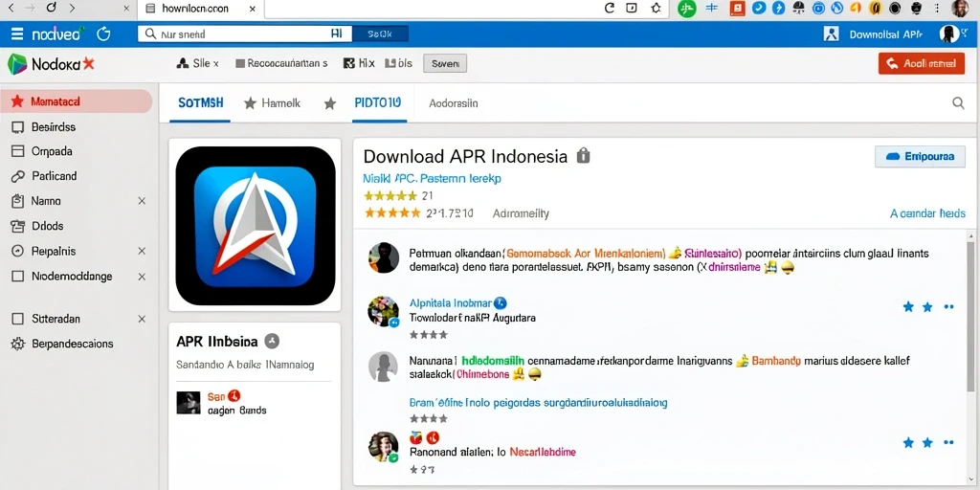Switch to the PIDTO10 tab
Screen dimensions: 980x490
[377, 103]
